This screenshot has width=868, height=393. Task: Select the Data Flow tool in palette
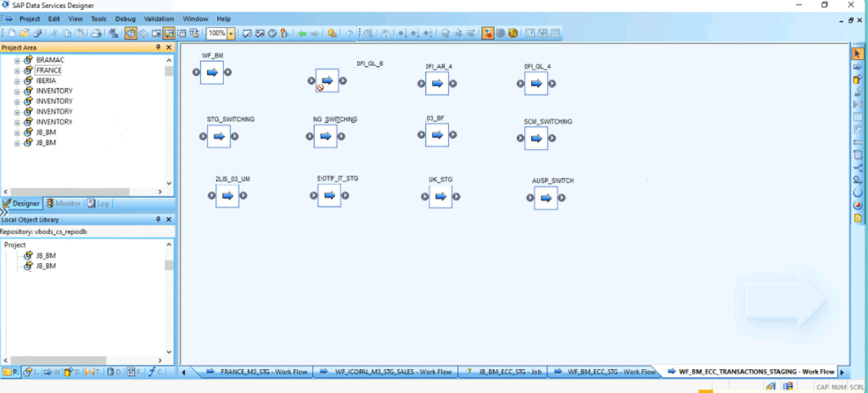click(x=857, y=79)
